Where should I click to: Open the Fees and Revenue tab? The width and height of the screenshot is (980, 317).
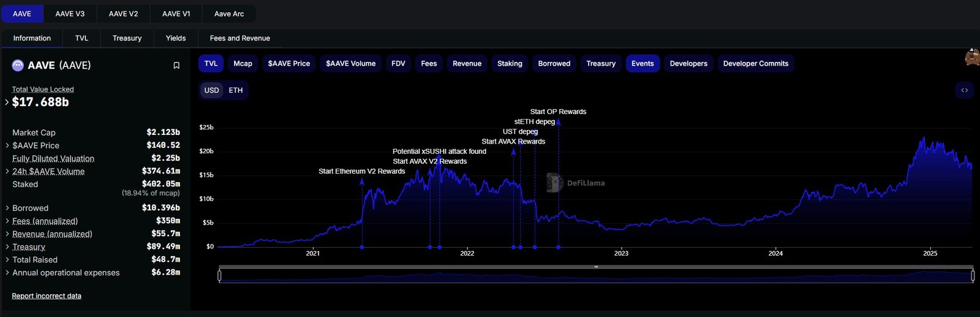pyautogui.click(x=239, y=38)
